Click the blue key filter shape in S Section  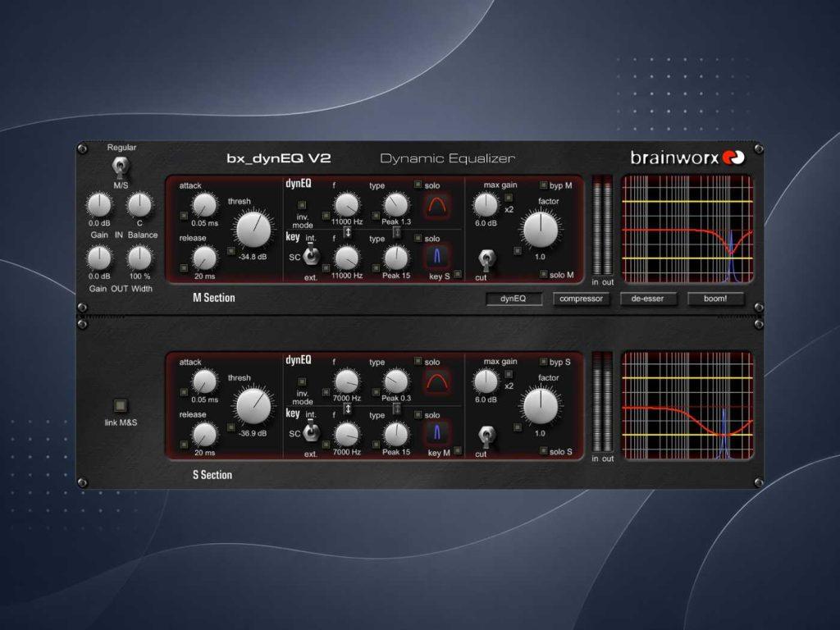pos(437,433)
